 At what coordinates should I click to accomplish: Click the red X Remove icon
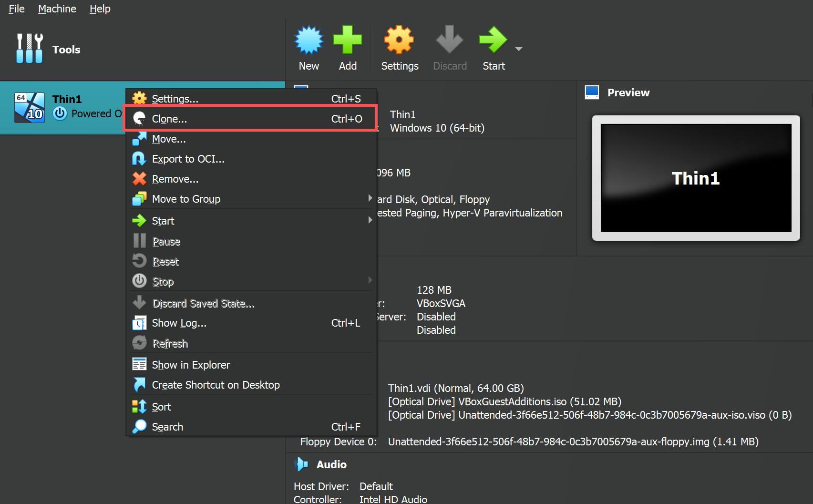coord(139,179)
